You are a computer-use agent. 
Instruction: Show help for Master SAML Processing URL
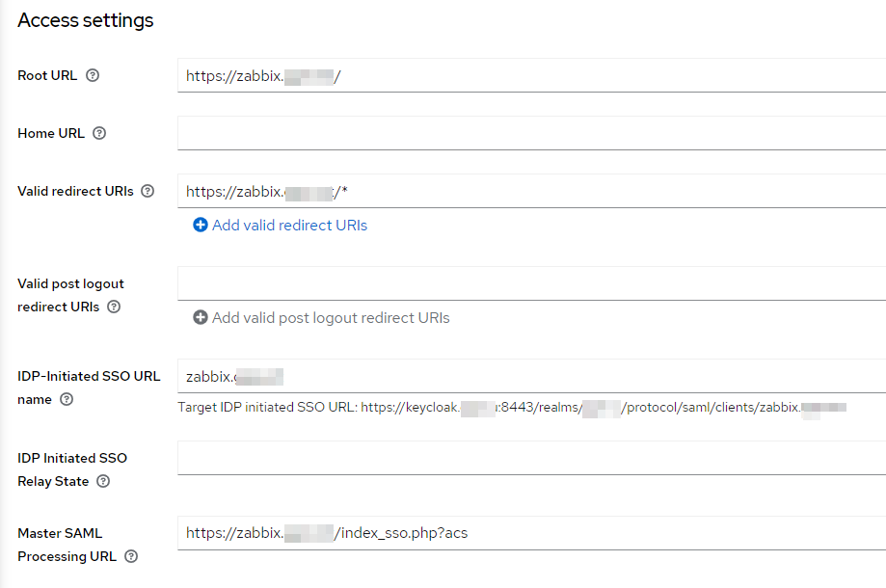pyautogui.click(x=131, y=556)
